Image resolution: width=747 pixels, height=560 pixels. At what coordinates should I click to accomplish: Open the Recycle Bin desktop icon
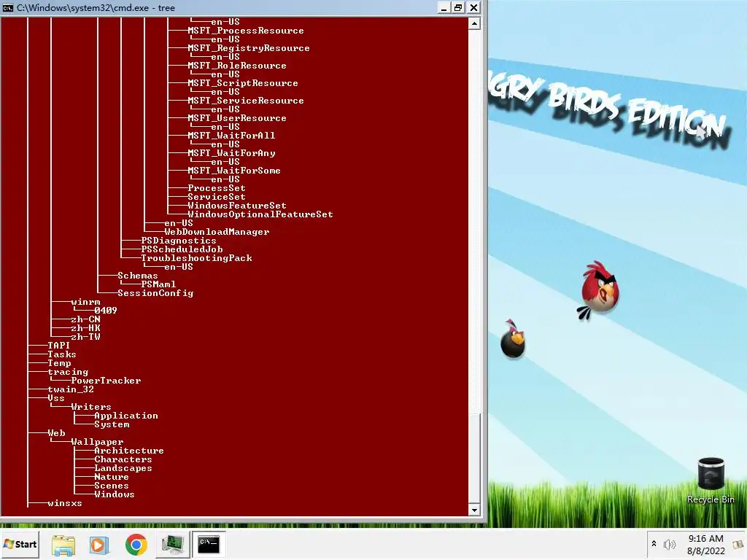pos(711,480)
